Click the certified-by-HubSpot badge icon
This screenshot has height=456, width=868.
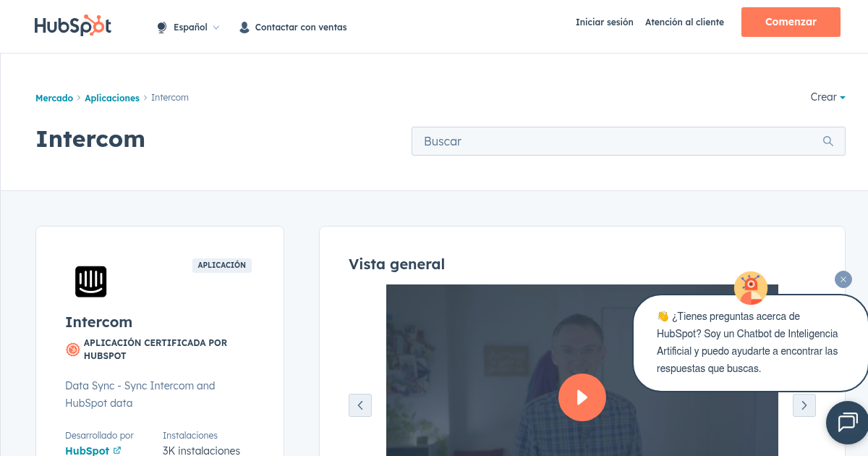(72, 350)
